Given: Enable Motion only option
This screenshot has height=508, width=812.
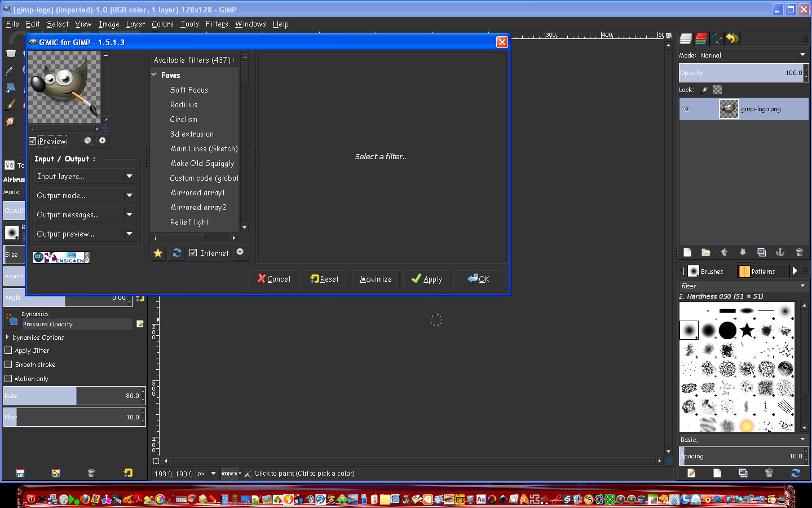Looking at the screenshot, I should coord(8,379).
